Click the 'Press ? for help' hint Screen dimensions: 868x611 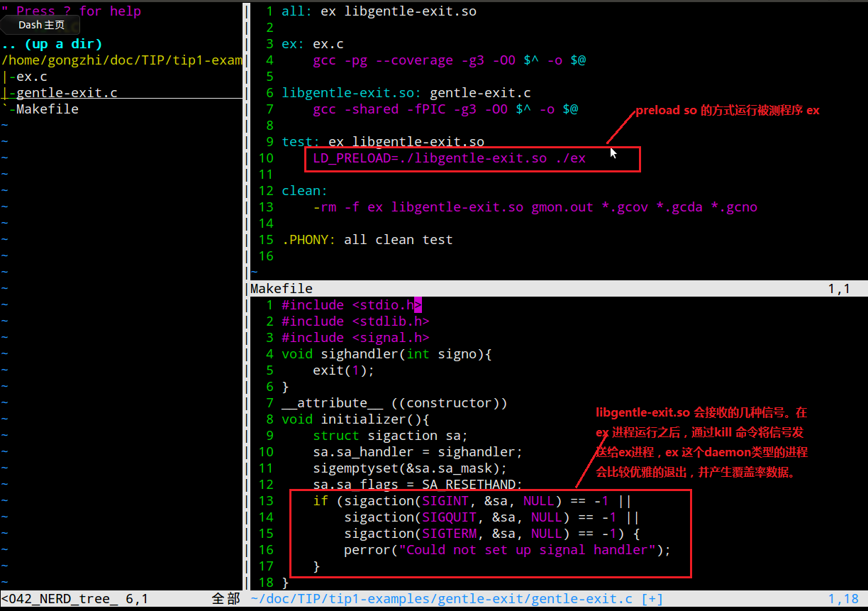pyautogui.click(x=78, y=11)
